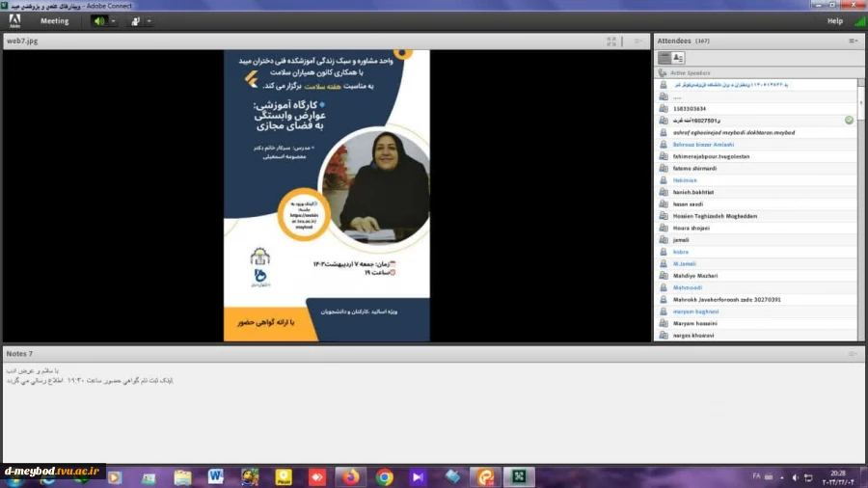Click the web7.jpg share pod title
The image size is (868, 488).
click(x=23, y=41)
